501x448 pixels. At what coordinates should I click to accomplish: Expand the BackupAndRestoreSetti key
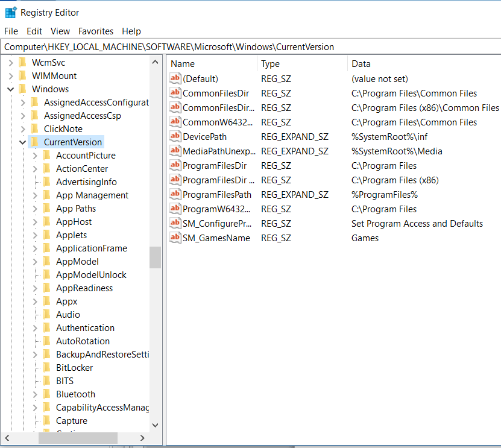(x=35, y=355)
